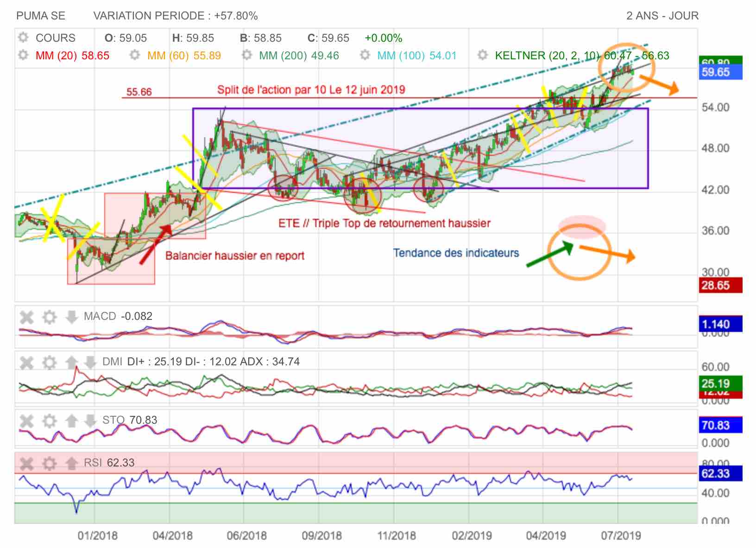
Task: Click the Split de l'action annotation
Action: 311,89
